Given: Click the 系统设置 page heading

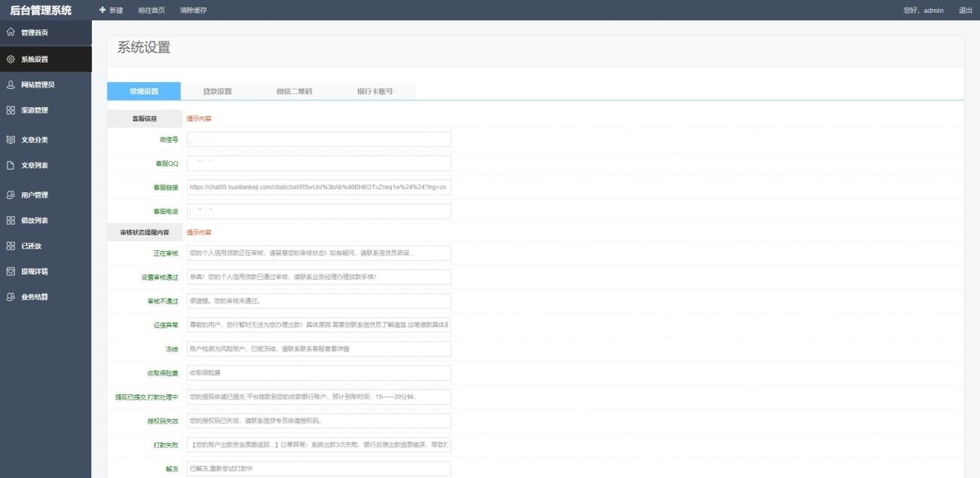Looking at the screenshot, I should point(144,47).
